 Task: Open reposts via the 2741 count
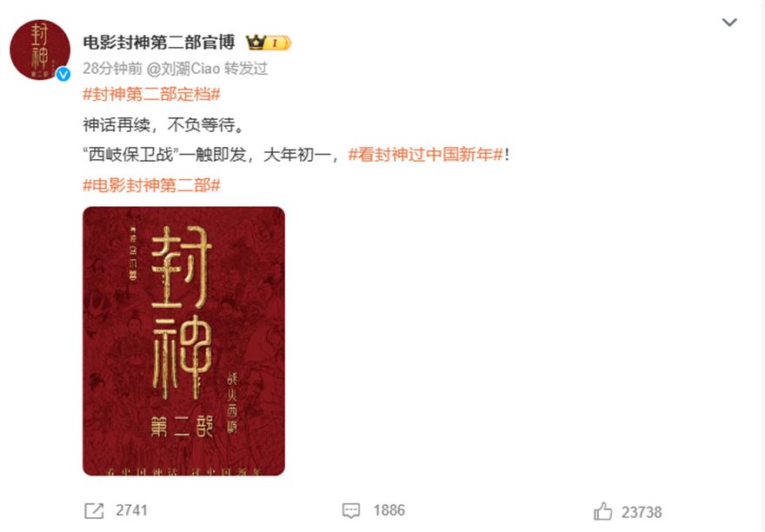[x=132, y=510]
